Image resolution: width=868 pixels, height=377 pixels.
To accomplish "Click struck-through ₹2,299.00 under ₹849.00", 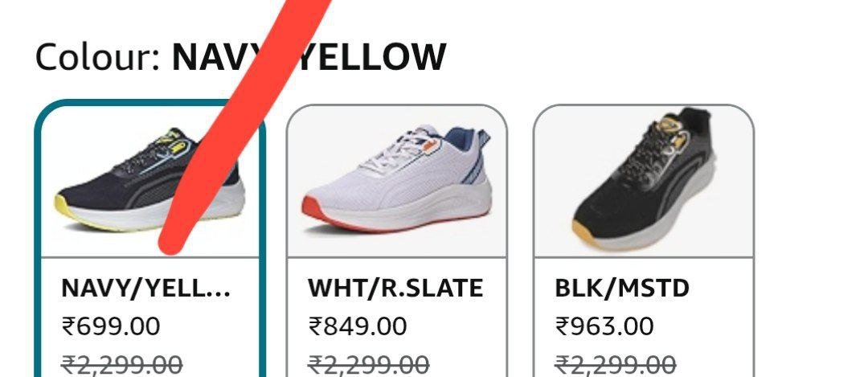I will [x=369, y=365].
